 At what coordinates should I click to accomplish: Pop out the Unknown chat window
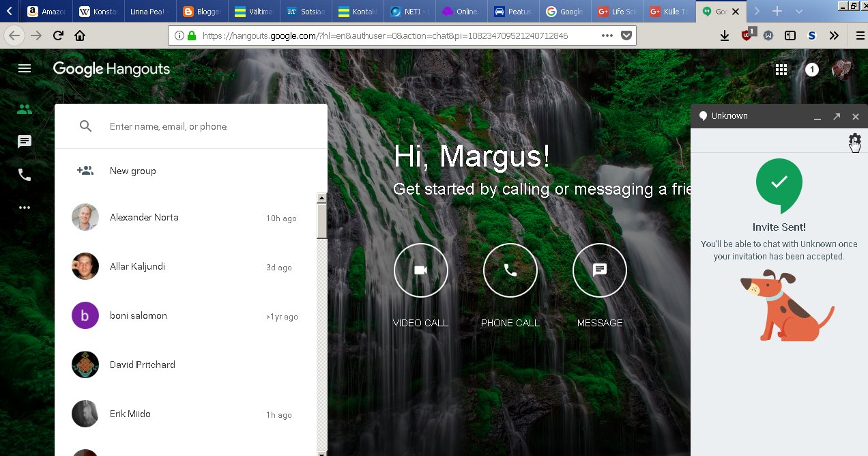tap(837, 117)
